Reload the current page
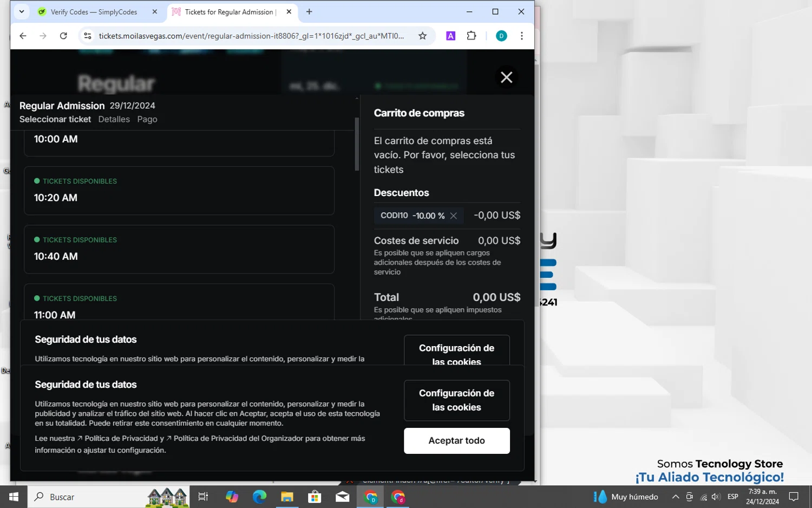This screenshot has width=812, height=508. pos(63,36)
